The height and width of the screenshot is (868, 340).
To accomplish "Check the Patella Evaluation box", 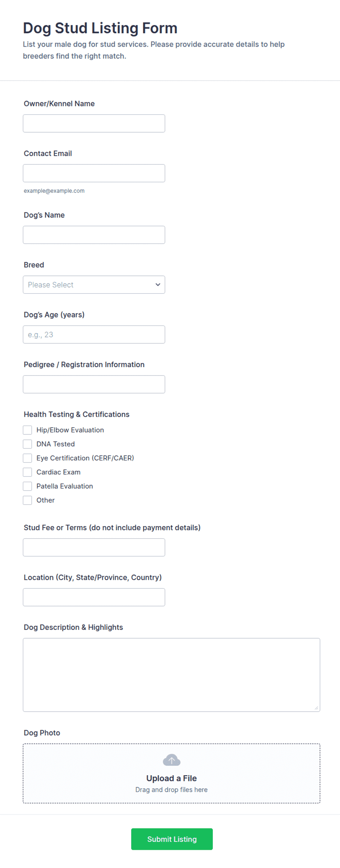I will [x=27, y=486].
